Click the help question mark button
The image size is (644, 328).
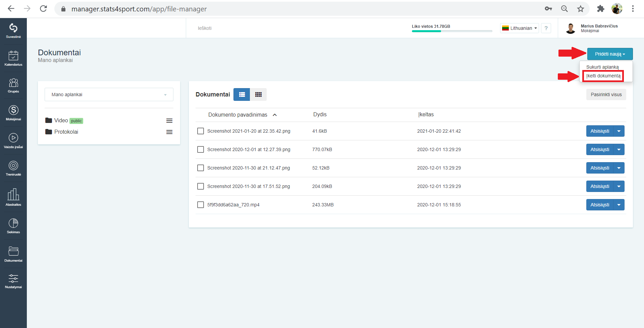546,28
